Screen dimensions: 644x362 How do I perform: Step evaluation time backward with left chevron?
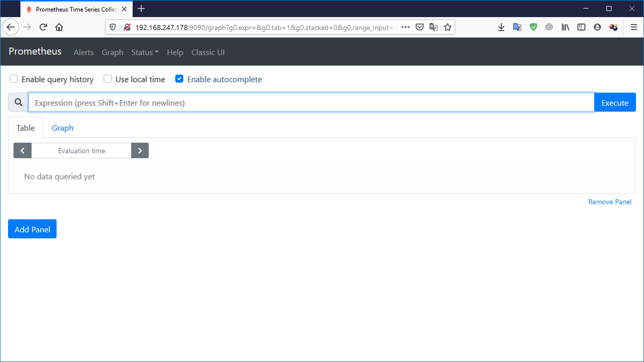23,151
